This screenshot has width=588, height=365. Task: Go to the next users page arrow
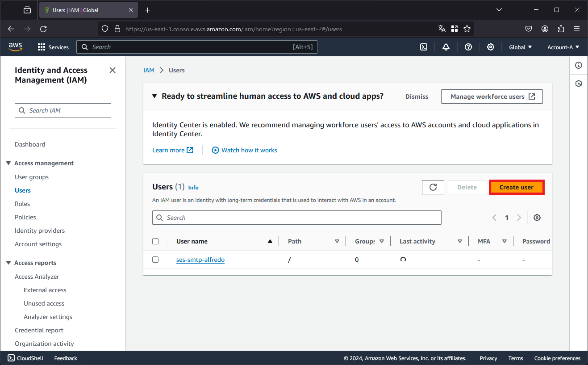519,218
